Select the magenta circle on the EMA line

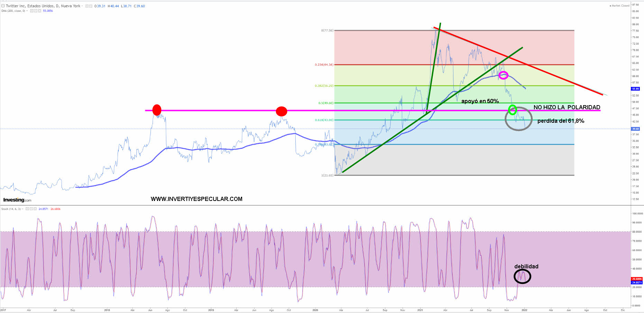tap(503, 75)
